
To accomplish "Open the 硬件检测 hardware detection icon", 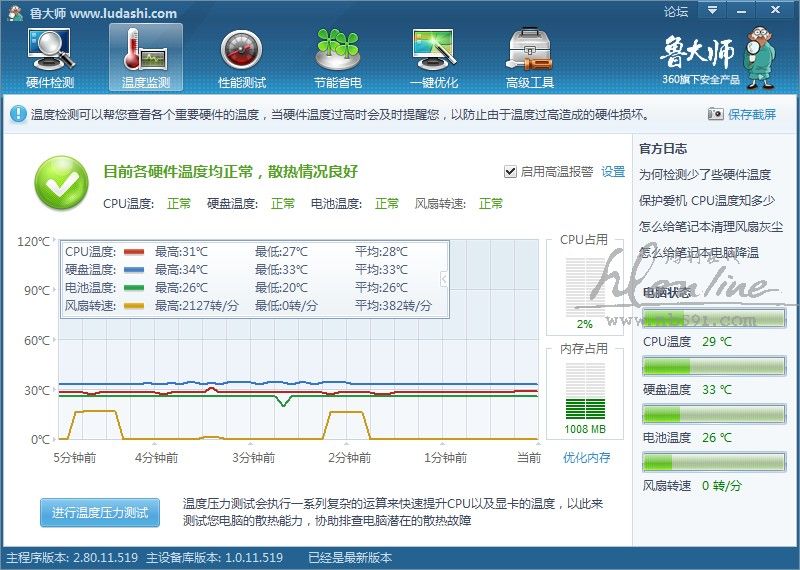I will point(50,49).
